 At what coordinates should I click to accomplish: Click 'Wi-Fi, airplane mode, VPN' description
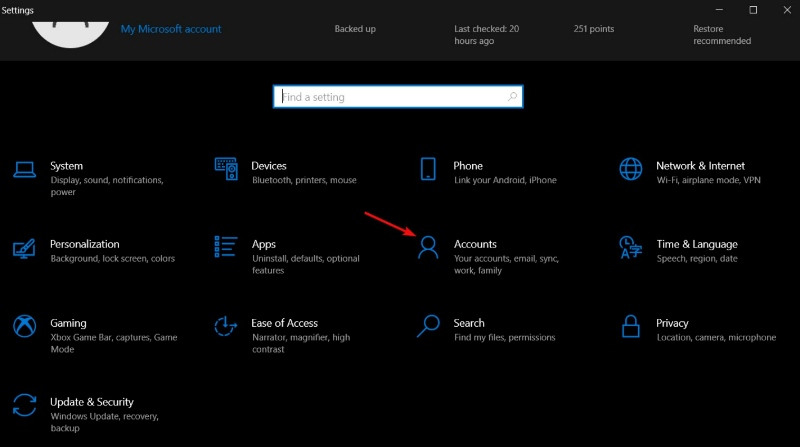708,180
